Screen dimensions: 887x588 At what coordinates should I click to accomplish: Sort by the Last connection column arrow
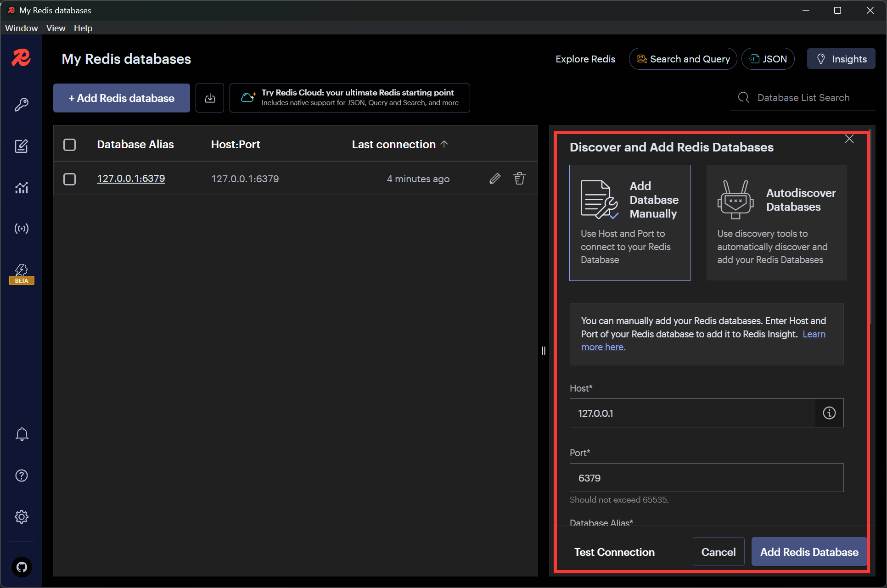tap(444, 144)
